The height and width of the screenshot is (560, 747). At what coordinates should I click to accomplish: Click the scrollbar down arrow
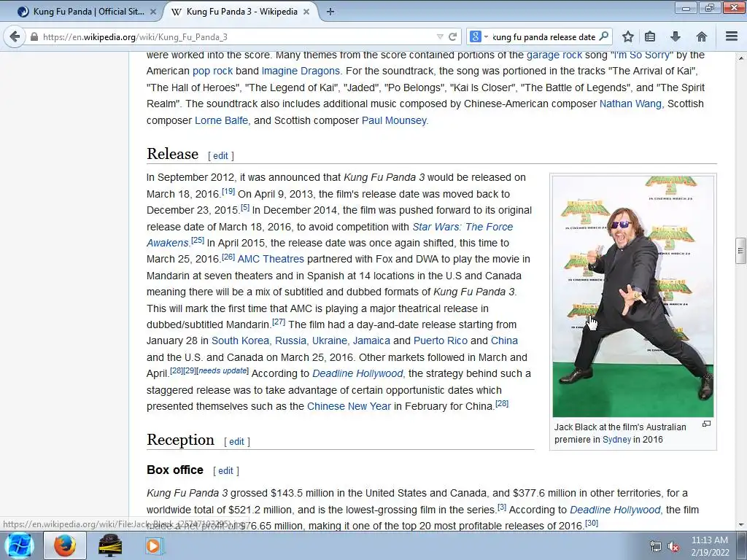pos(740,525)
